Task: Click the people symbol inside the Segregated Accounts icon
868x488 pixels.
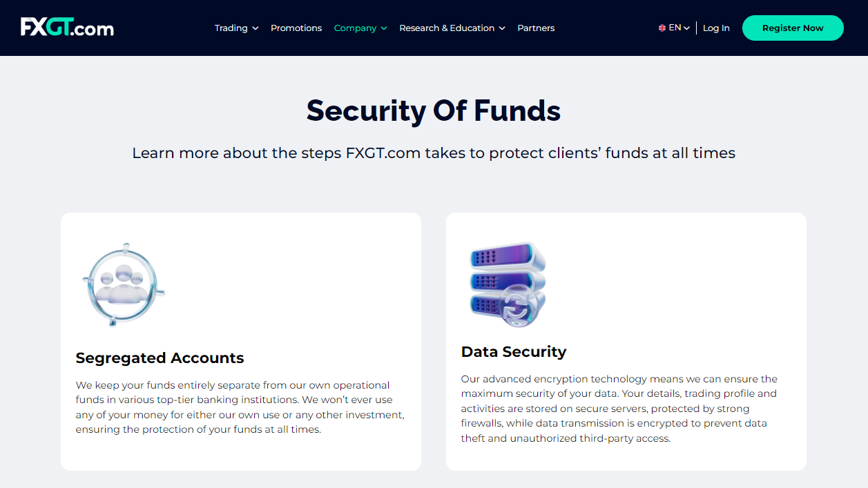Action: tap(123, 282)
